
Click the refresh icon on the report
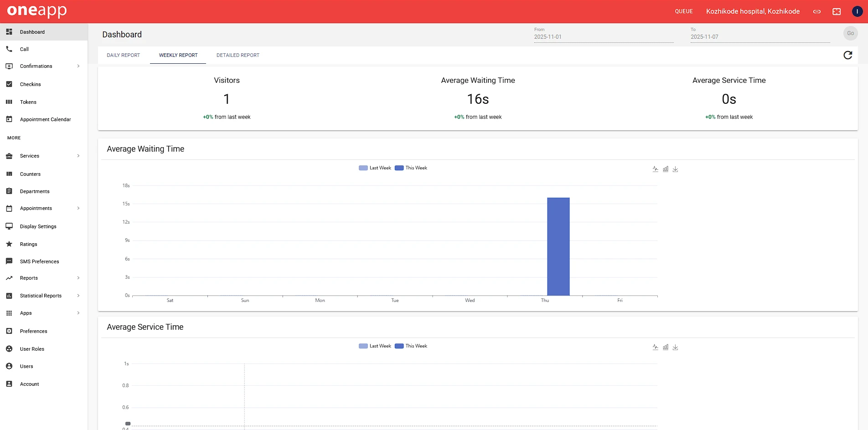[x=847, y=55]
